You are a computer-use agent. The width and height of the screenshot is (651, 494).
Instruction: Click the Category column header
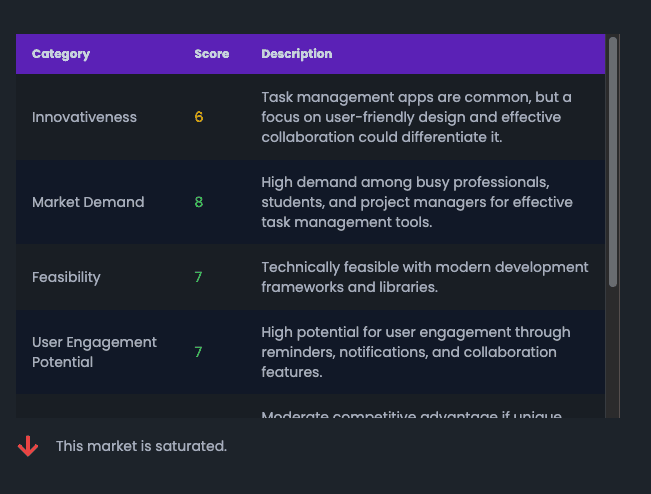pyautogui.click(x=61, y=54)
